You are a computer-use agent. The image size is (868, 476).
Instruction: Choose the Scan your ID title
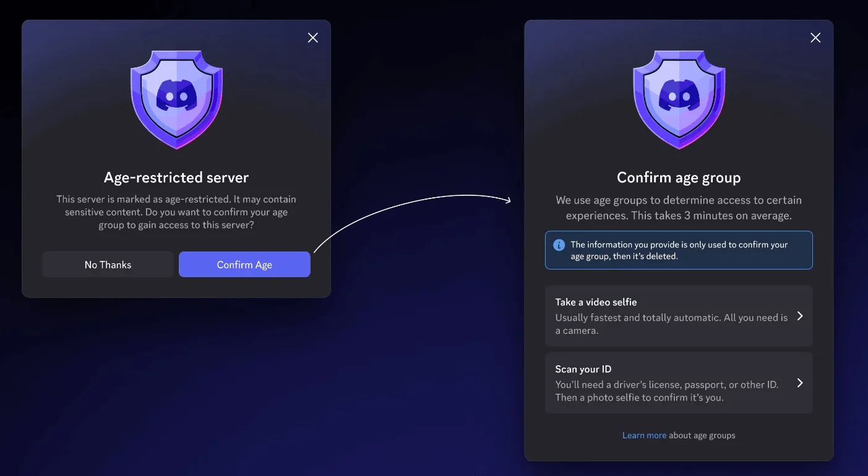pos(583,369)
